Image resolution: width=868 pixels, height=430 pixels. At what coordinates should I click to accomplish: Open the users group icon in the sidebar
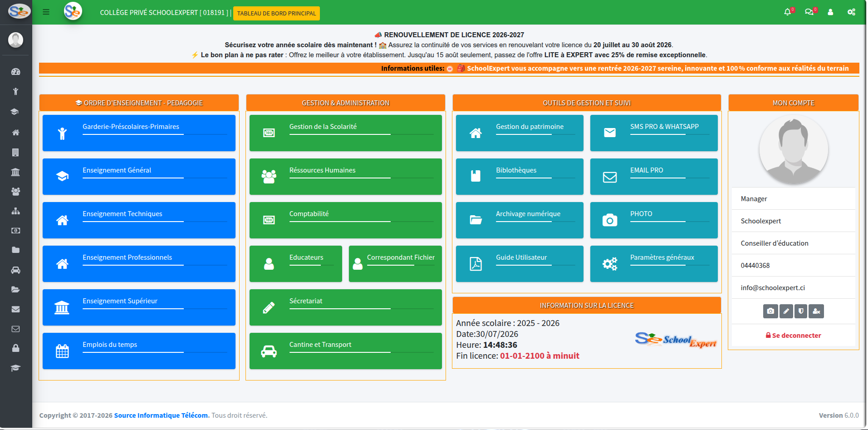[x=15, y=192]
